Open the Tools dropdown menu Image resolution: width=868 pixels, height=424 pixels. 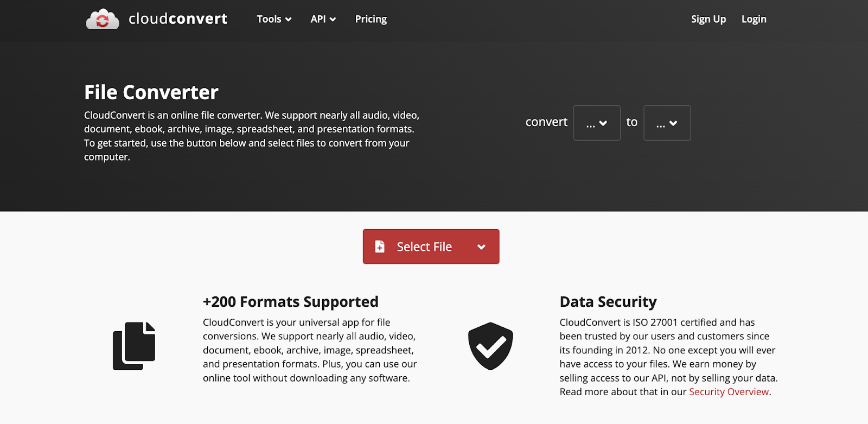click(274, 19)
